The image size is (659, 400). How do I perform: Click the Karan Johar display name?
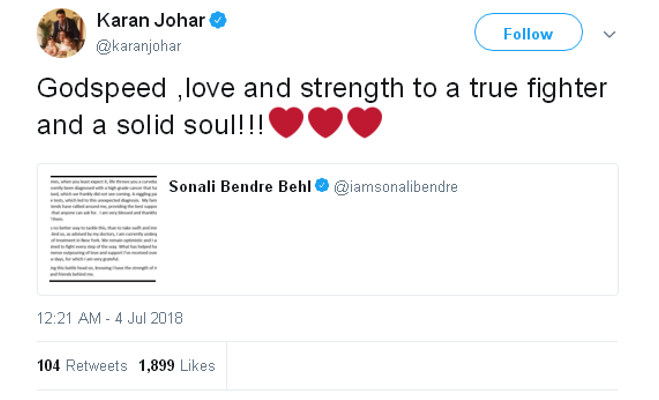pyautogui.click(x=150, y=21)
